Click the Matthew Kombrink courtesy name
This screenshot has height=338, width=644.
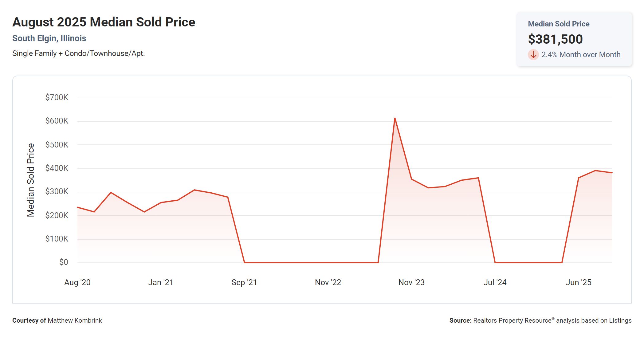click(75, 320)
